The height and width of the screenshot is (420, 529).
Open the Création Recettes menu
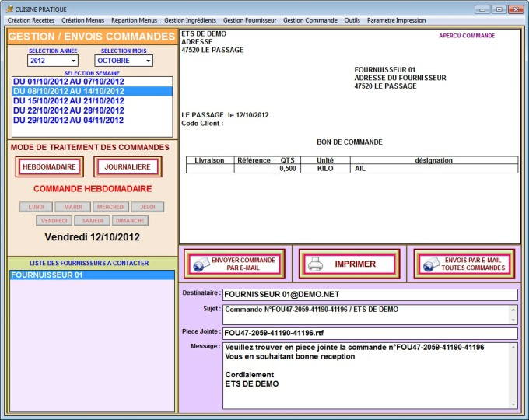point(31,20)
